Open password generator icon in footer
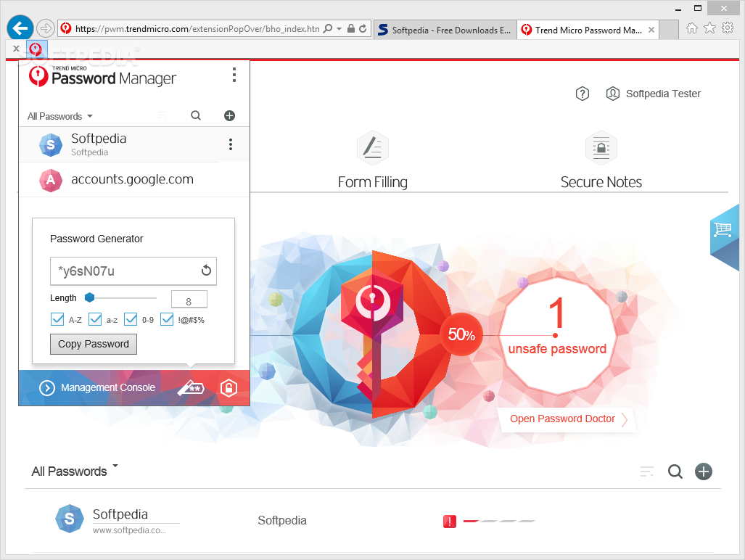Screen dimensions: 745x560 point(191,388)
